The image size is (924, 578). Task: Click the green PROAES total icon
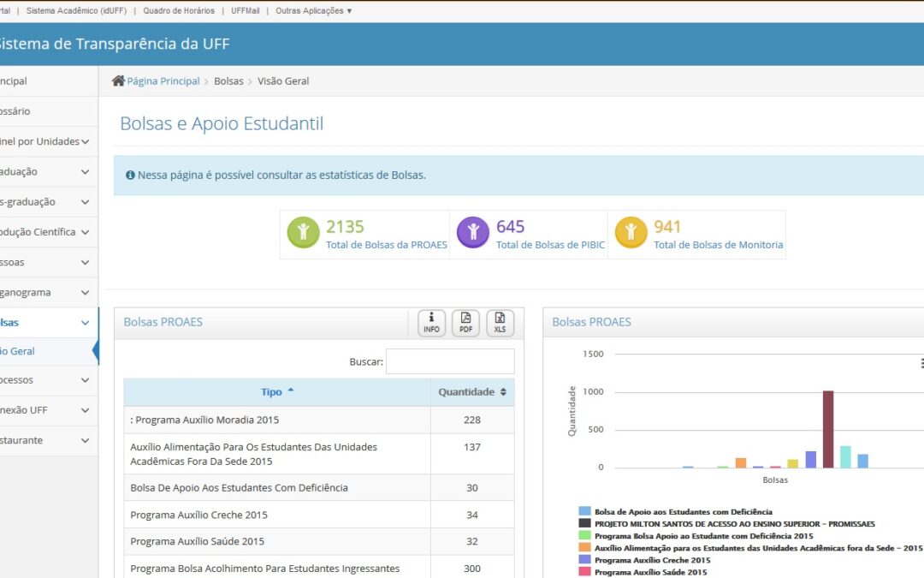[x=303, y=233]
